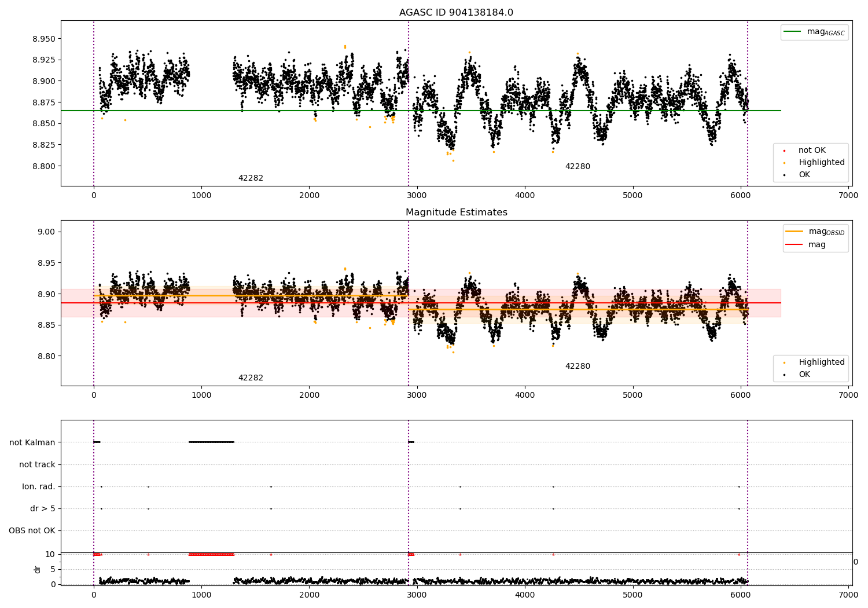This screenshot has height=608, width=868.
Task: Click y-axis tick 8.95 in Magnitude Estimates
Action: pos(46,263)
